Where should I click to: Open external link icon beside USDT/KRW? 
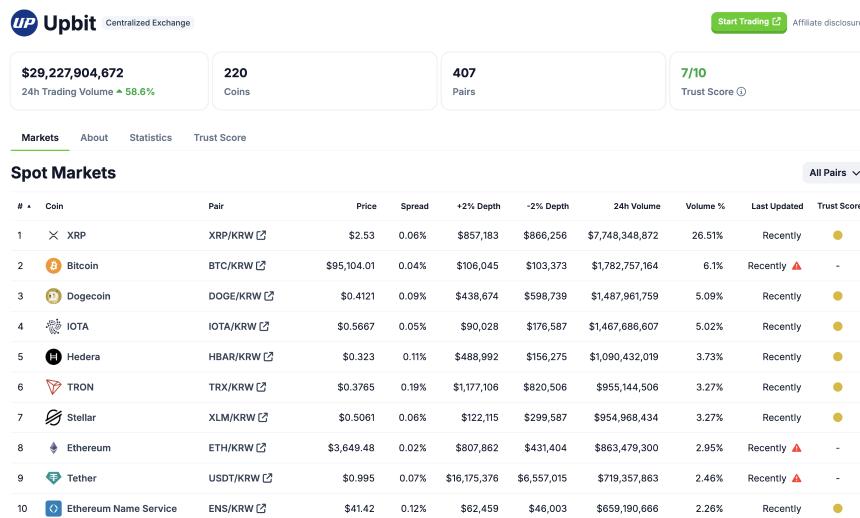coord(267,477)
